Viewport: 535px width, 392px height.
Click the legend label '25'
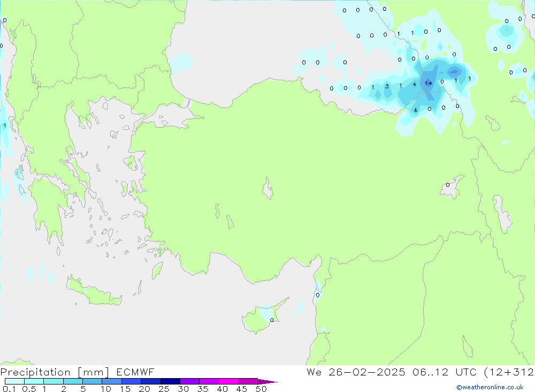coord(164,389)
